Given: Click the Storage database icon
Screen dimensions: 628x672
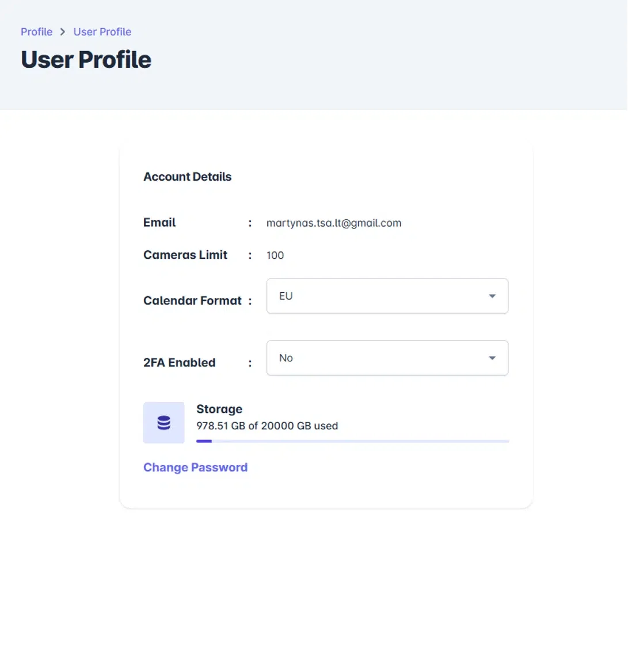Looking at the screenshot, I should (164, 423).
